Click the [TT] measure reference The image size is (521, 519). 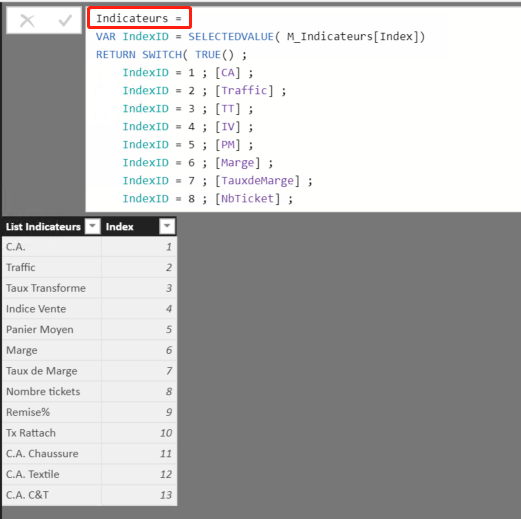[228, 108]
